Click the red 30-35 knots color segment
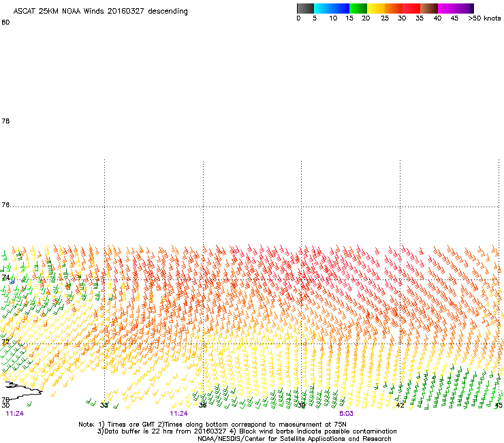 pyautogui.click(x=411, y=8)
